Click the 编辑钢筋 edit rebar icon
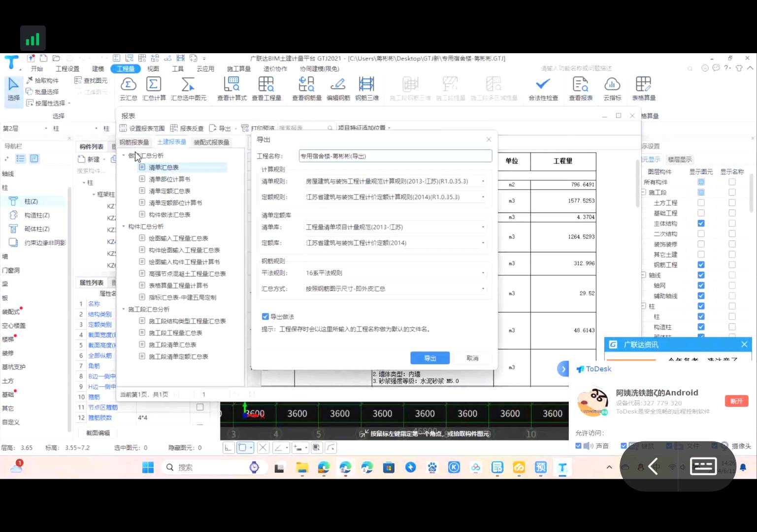This screenshot has height=532, width=757. [x=338, y=89]
